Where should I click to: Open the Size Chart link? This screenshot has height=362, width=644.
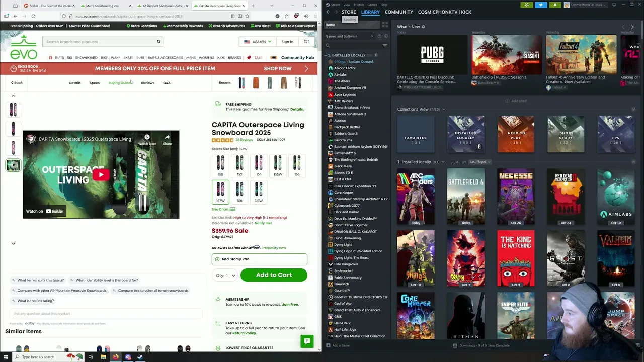(x=223, y=209)
